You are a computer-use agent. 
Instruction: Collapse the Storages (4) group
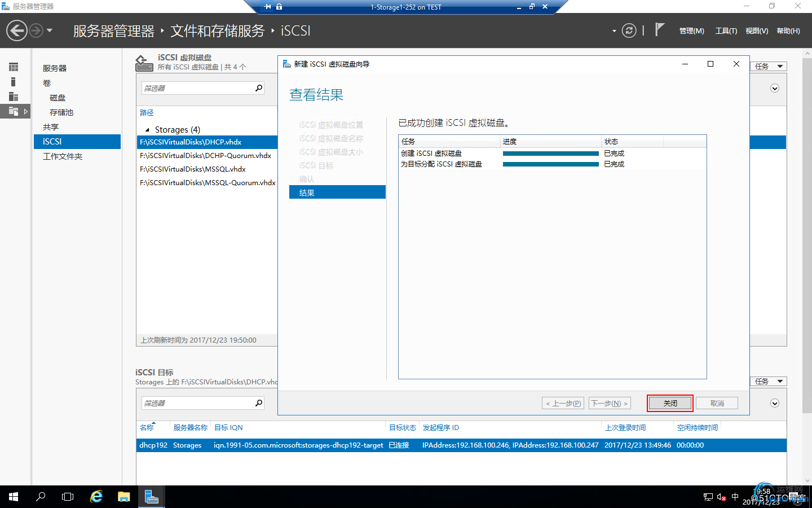[148, 130]
